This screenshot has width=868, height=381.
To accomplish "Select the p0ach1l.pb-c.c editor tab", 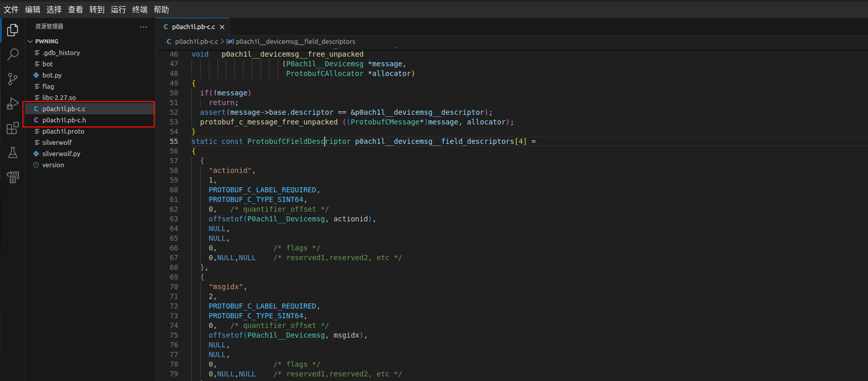I will (193, 27).
